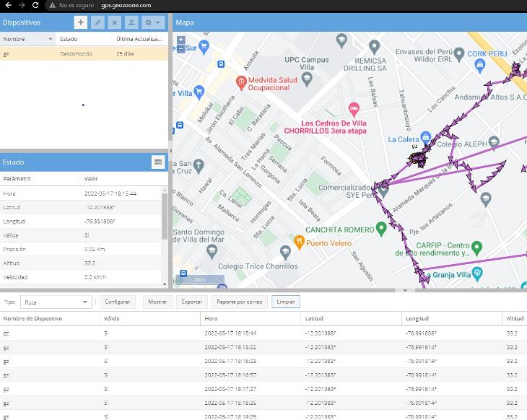Viewport: 527px width, 420px height.
Task: Open Nombre column sort dropdown arrow
Action: click(x=51, y=39)
